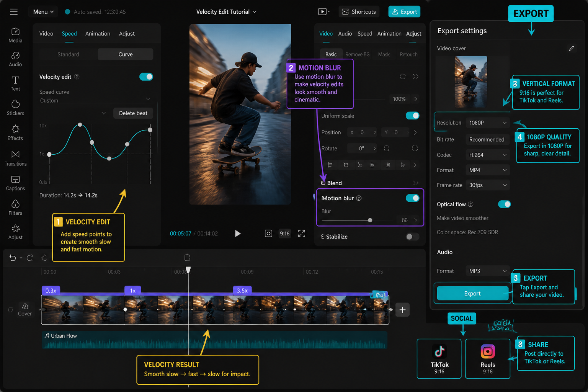Image resolution: width=588 pixels, height=392 pixels.
Task: Click the 0.3x speed marker on timeline
Action: 51,290
